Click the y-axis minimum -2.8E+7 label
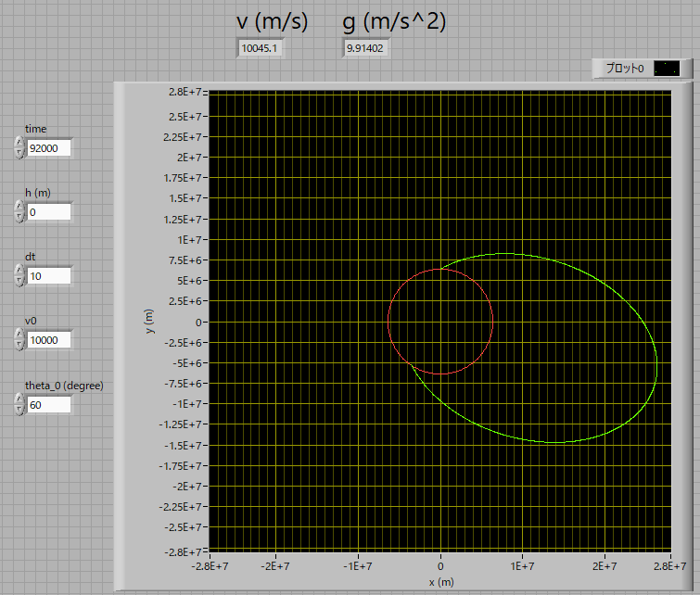Viewport: 700px width, 595px height. 183,552
